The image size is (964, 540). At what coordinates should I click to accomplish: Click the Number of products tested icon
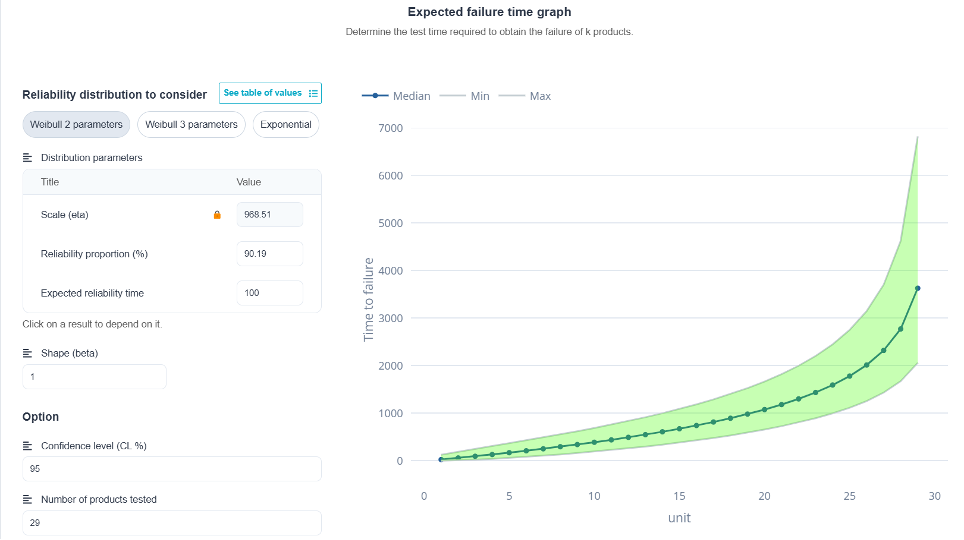[x=27, y=499]
